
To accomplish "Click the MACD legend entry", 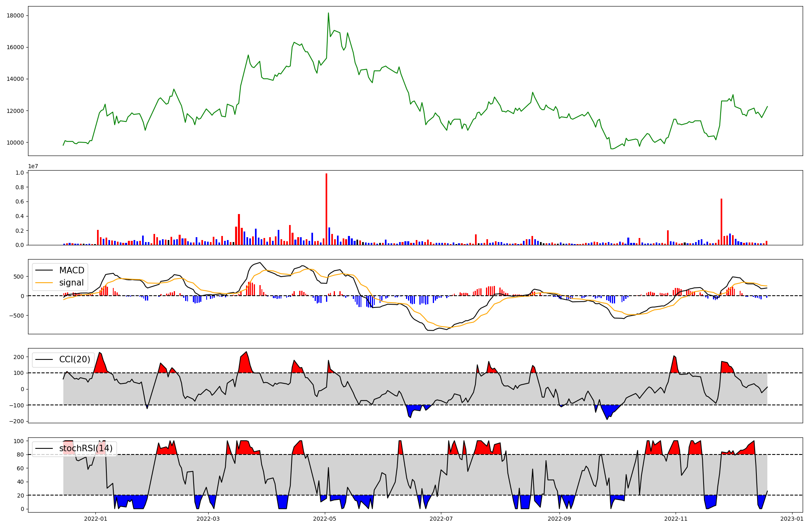I will [x=60, y=270].
